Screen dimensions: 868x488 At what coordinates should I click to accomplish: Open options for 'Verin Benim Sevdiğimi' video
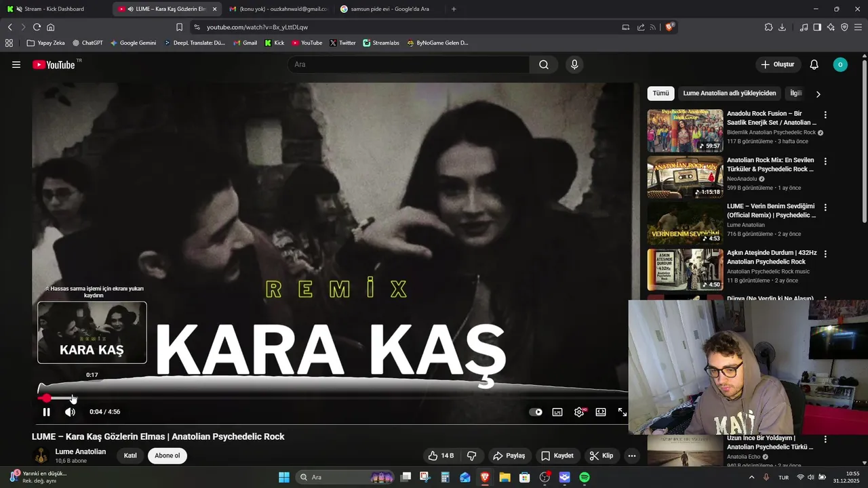tap(825, 207)
